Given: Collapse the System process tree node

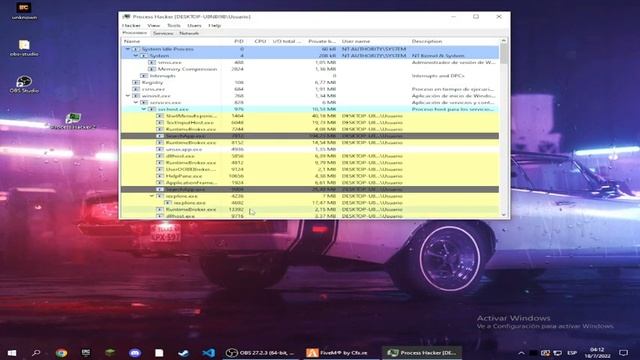Looking at the screenshot, I should point(136,56).
